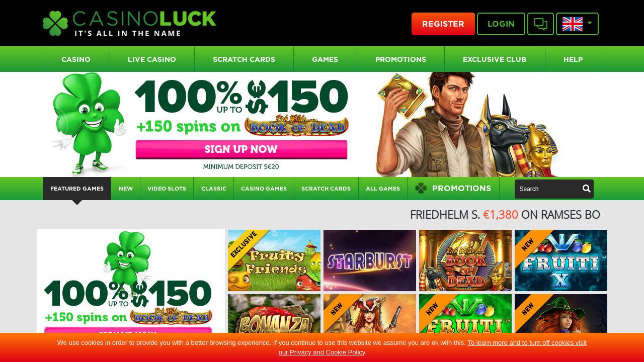Open the live chat speech bubble icon

(x=540, y=24)
